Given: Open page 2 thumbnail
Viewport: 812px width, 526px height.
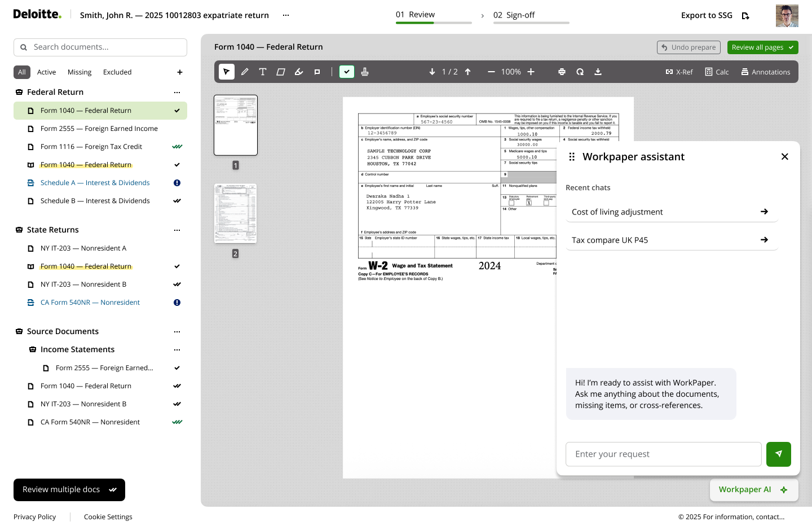Looking at the screenshot, I should [x=235, y=213].
